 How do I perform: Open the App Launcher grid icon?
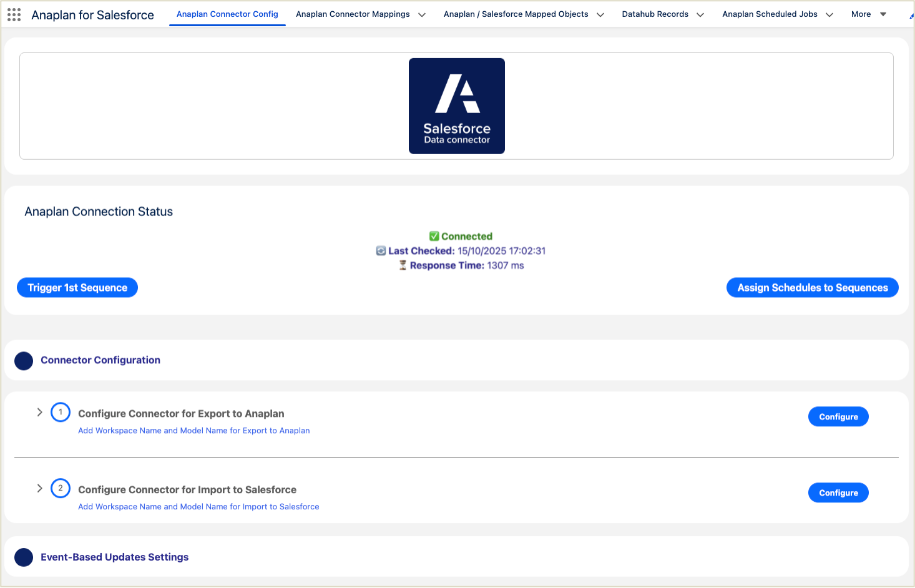coord(14,14)
